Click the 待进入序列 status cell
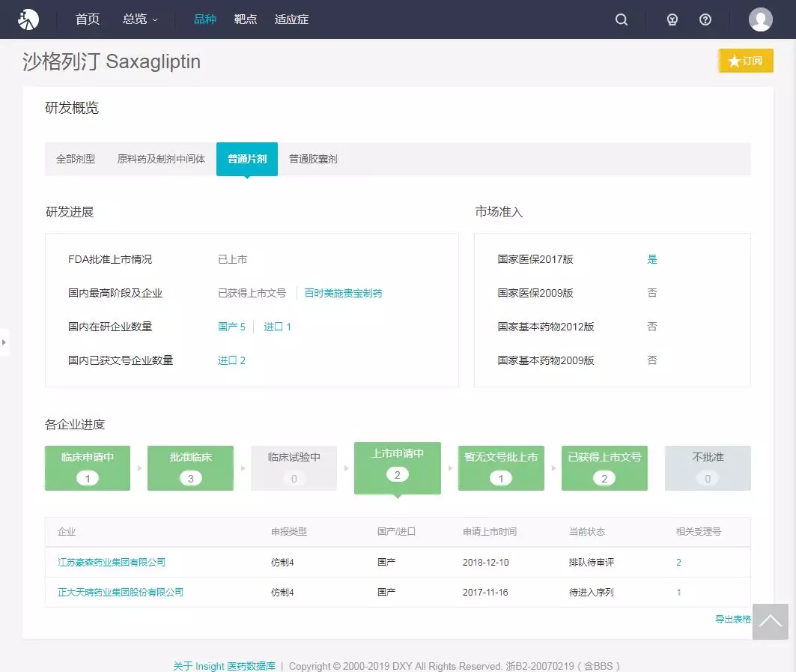This screenshot has width=796, height=672. pyautogui.click(x=592, y=593)
